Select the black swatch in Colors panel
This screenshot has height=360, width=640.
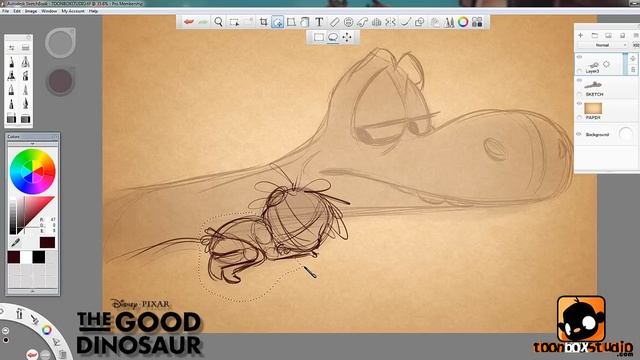[39, 257]
